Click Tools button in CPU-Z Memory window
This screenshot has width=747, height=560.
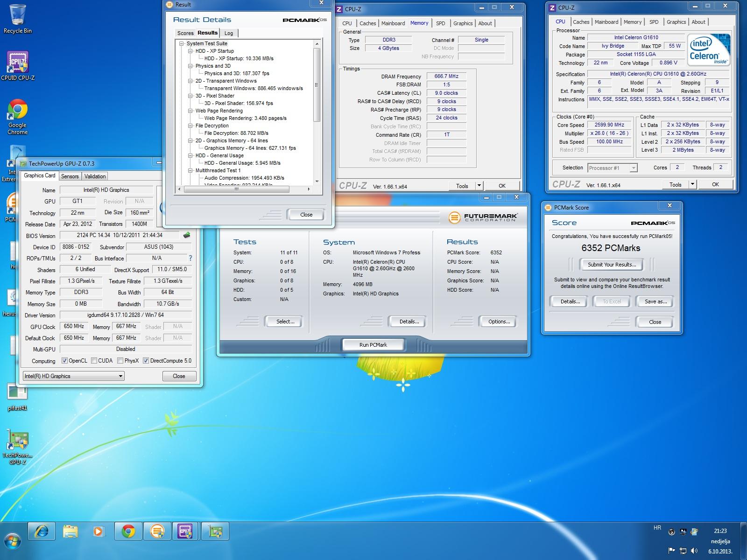coord(462,186)
